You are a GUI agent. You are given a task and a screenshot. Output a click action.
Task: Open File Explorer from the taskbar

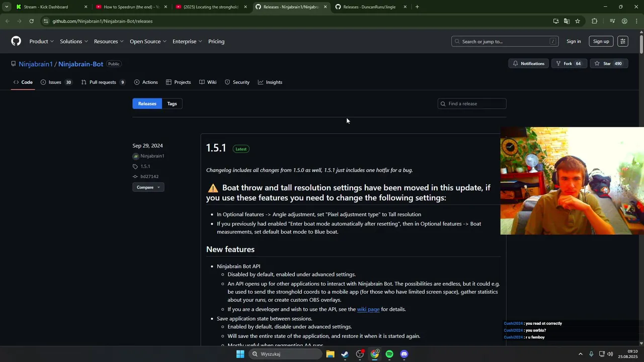(x=330, y=354)
